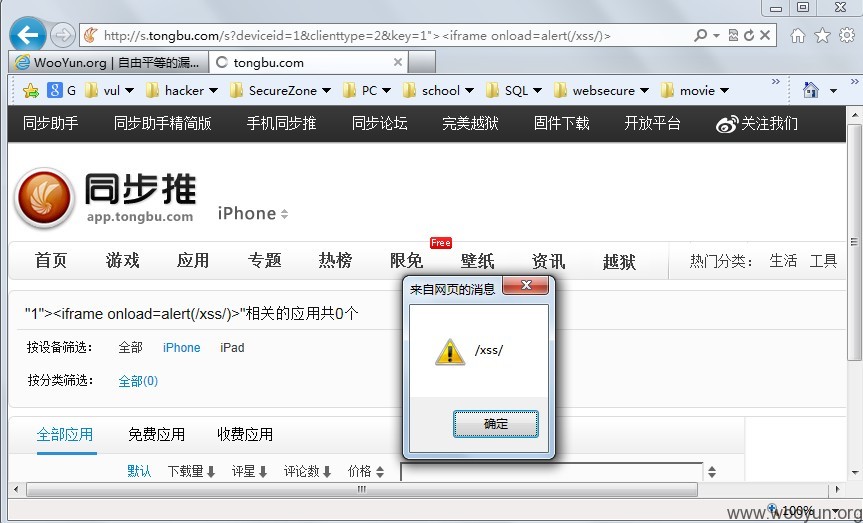Click the 全部(0) category filter
Screen dimensions: 863x523
pos(138,381)
